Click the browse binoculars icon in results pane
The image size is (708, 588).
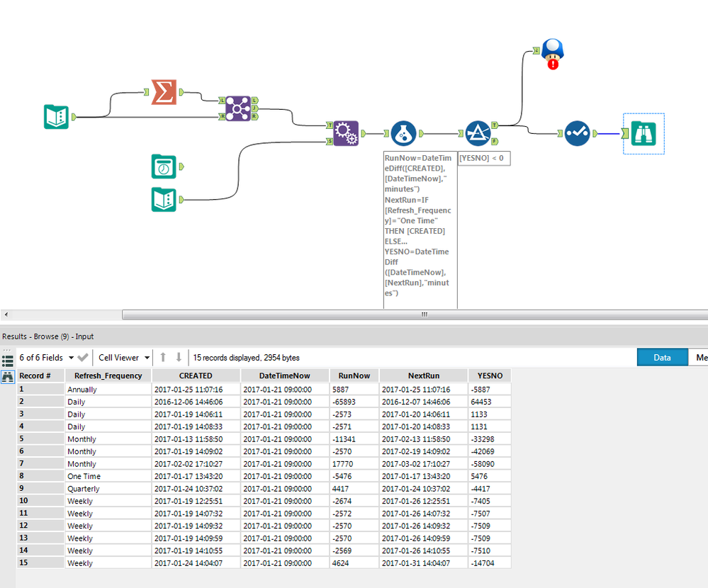click(x=8, y=377)
